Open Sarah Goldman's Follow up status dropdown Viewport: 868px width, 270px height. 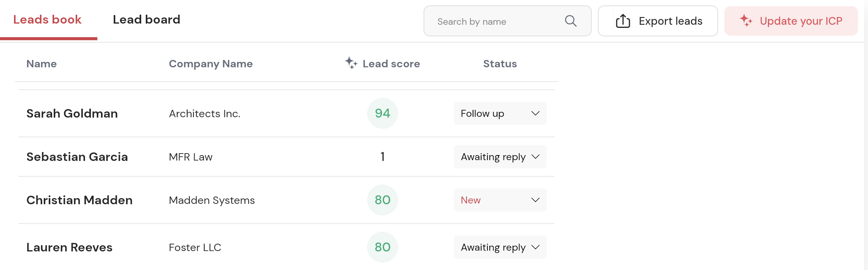click(500, 113)
